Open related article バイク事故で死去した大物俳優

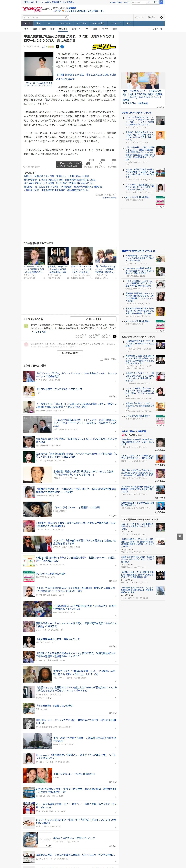[59, 183]
